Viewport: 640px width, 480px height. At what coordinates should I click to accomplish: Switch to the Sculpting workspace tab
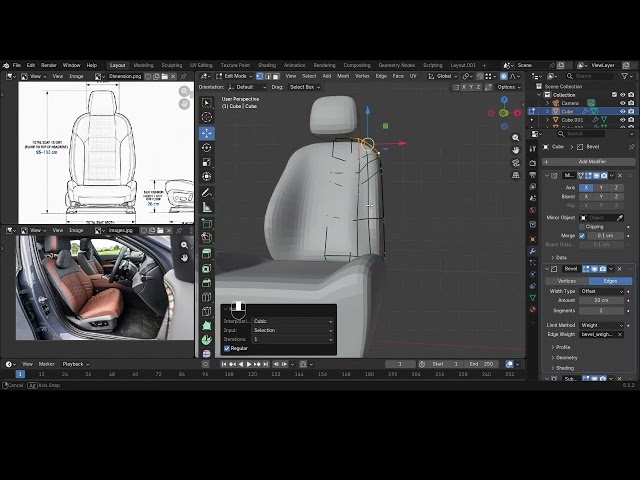tap(171, 65)
